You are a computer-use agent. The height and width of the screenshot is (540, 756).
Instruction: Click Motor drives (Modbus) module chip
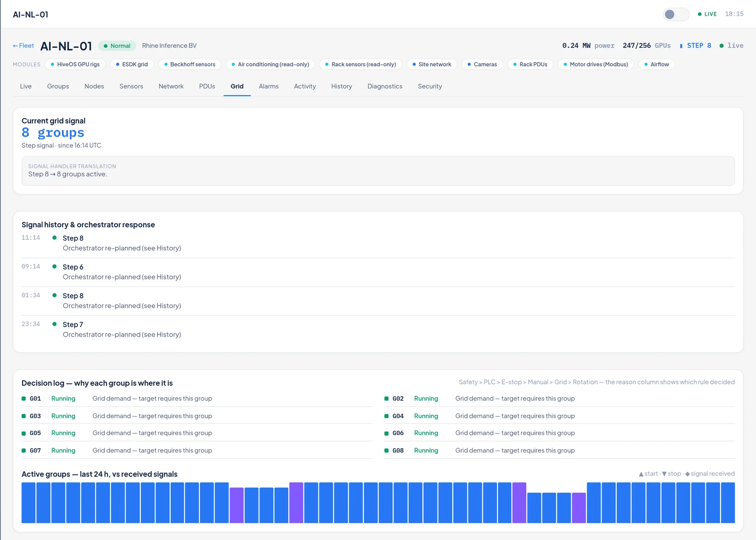(596, 64)
